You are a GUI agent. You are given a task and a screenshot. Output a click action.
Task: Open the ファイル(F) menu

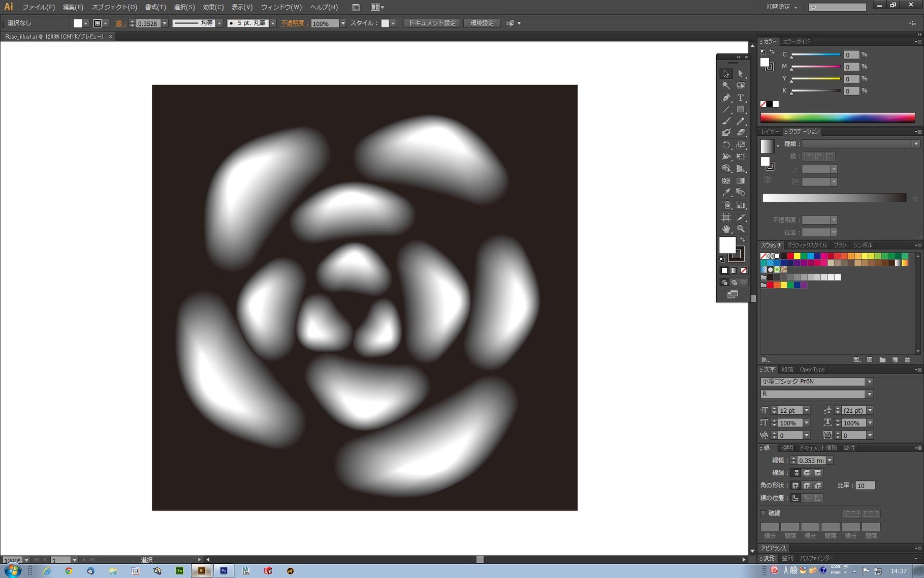[x=38, y=7]
